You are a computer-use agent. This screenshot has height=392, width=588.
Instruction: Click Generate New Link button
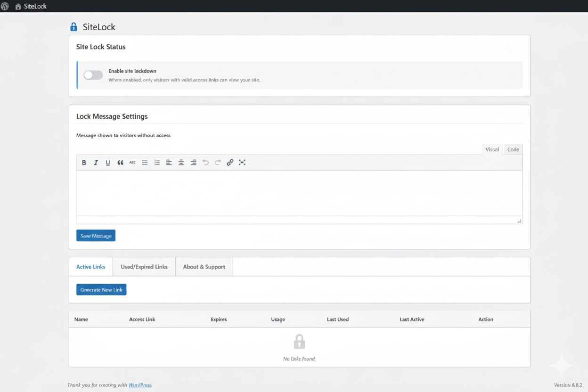(101, 290)
